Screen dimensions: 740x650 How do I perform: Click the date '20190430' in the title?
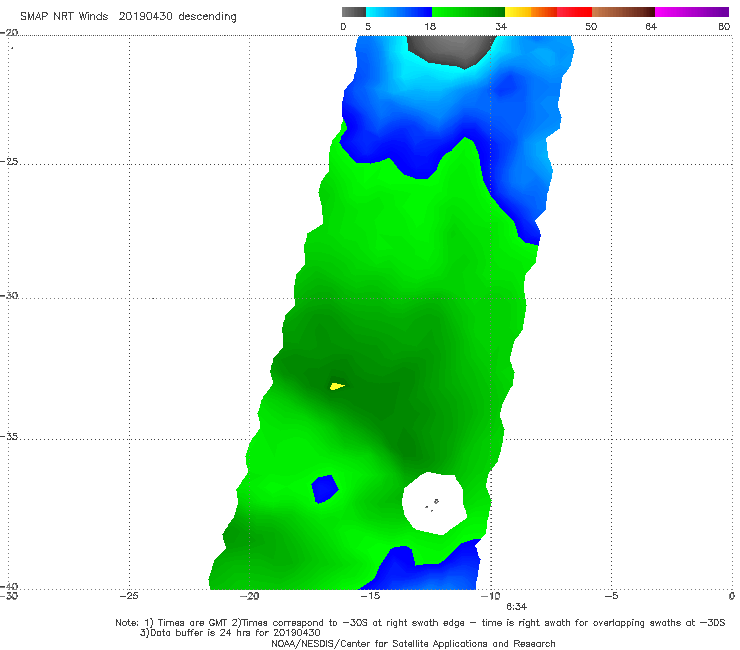tap(146, 16)
